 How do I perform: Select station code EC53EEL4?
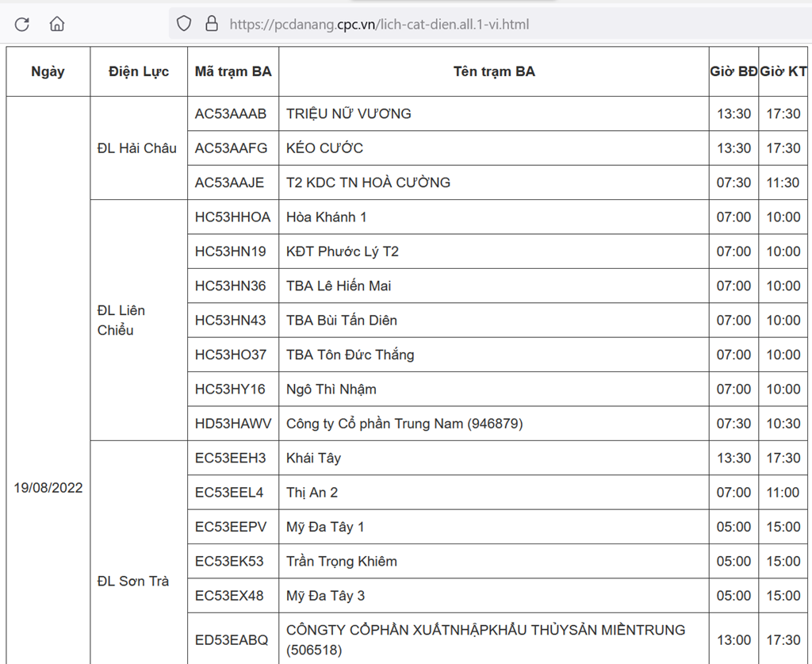(229, 492)
